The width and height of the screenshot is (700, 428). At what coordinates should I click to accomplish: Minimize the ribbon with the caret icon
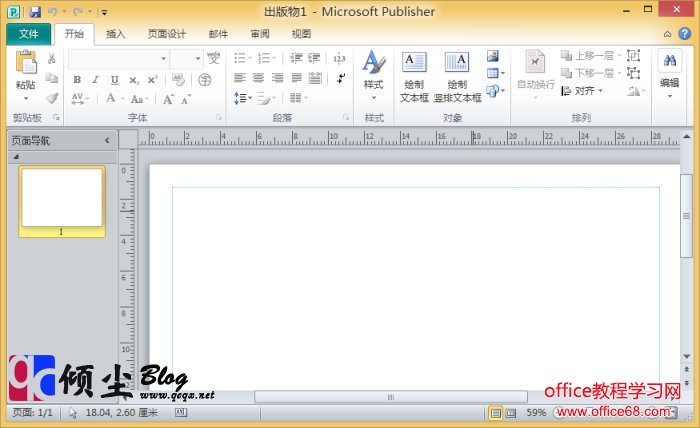667,34
